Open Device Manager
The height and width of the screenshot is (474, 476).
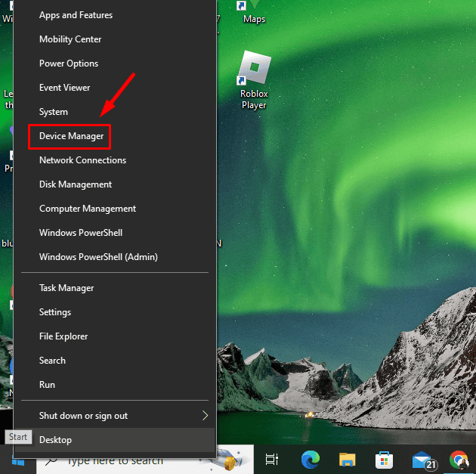click(115, 136)
